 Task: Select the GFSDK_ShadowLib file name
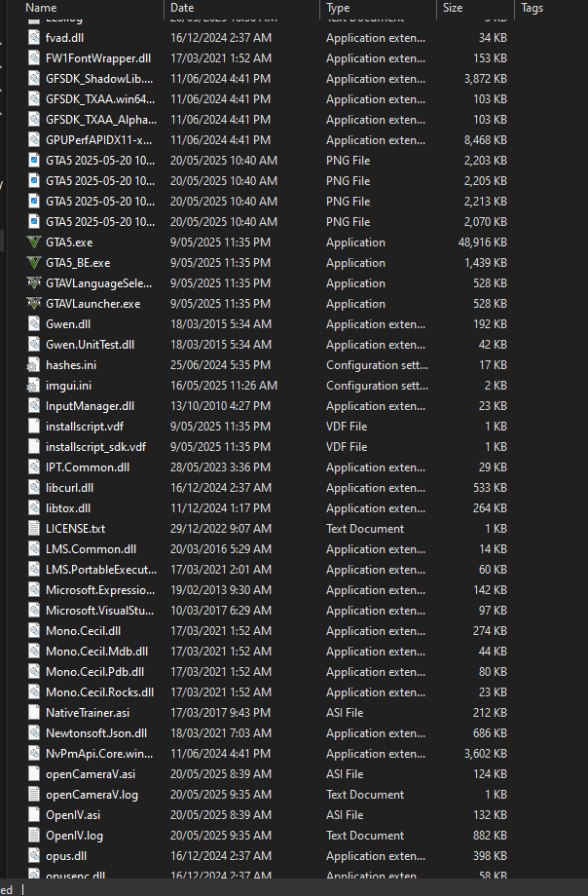pos(99,79)
